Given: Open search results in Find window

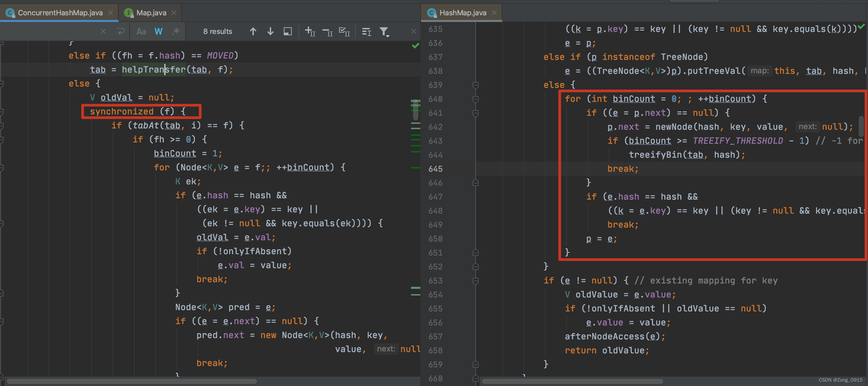Looking at the screenshot, I should coord(287,32).
